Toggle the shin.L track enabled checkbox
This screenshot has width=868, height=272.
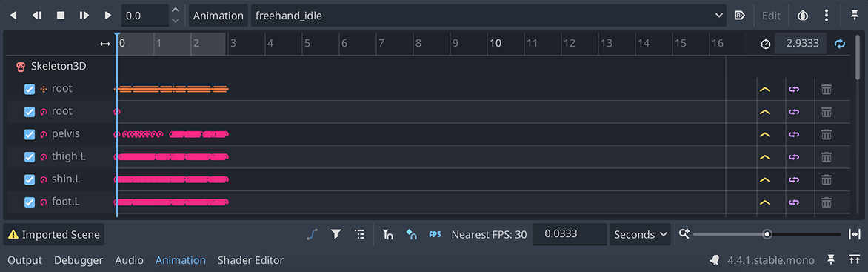[x=30, y=180]
